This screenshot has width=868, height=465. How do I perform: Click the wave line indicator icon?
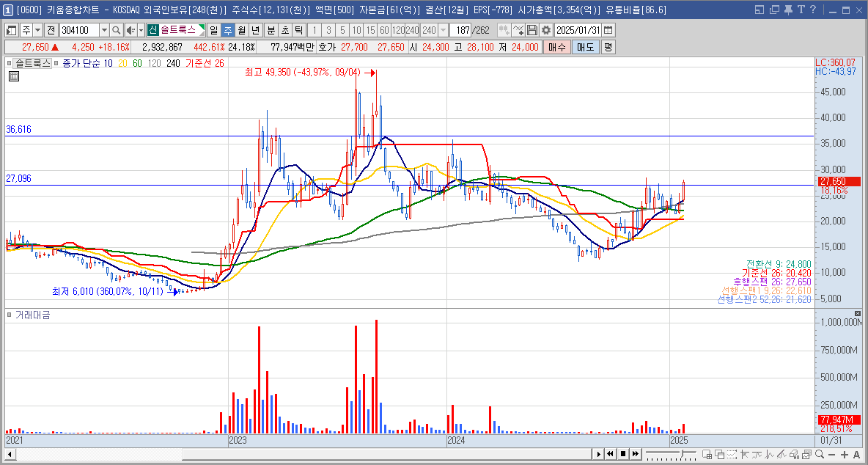coord(757,454)
